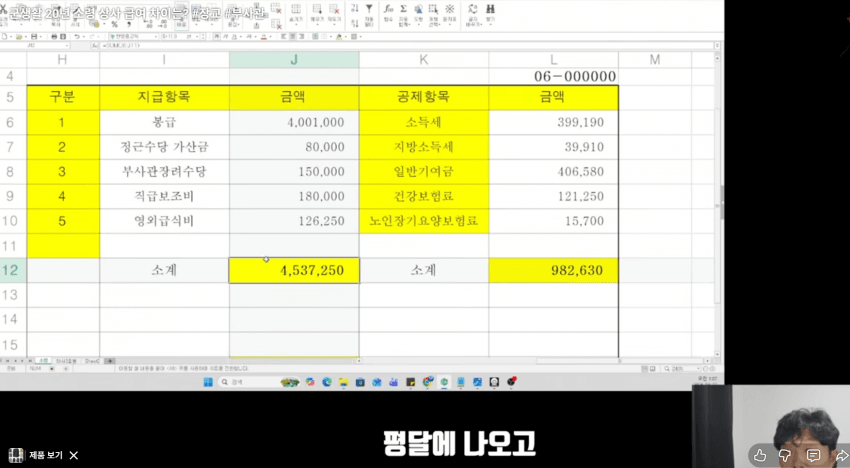Open the fx function insert icon
Screen dimensions: 850x468
tap(389, 9)
